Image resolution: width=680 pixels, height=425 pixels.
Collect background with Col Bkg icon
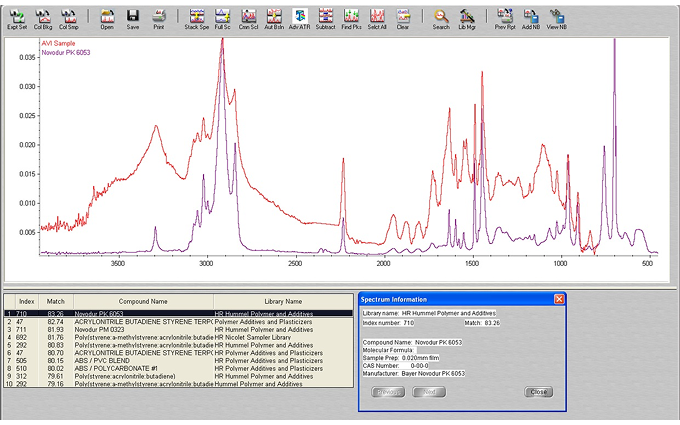43,18
